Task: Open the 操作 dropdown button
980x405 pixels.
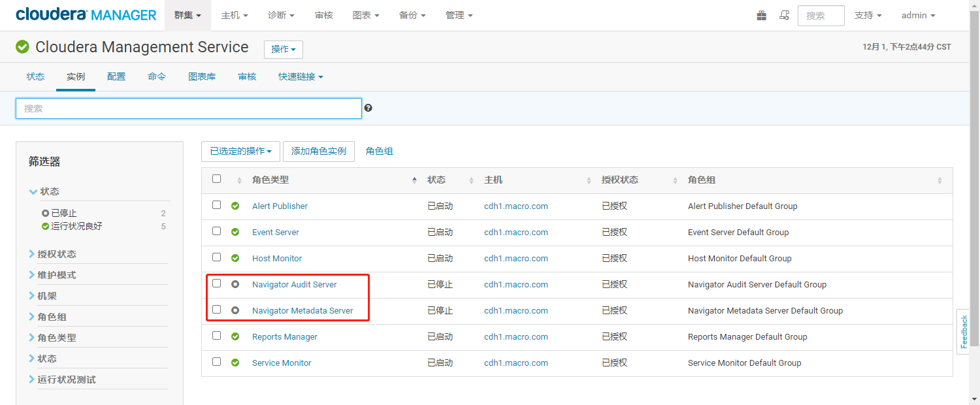Action: click(x=284, y=49)
